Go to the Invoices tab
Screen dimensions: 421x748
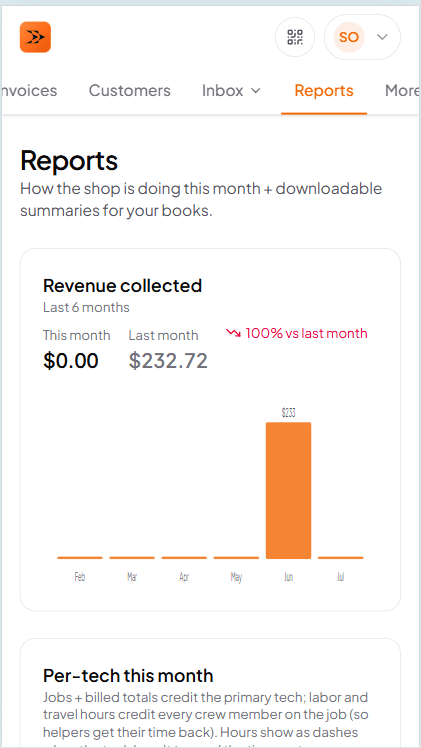tap(30, 91)
